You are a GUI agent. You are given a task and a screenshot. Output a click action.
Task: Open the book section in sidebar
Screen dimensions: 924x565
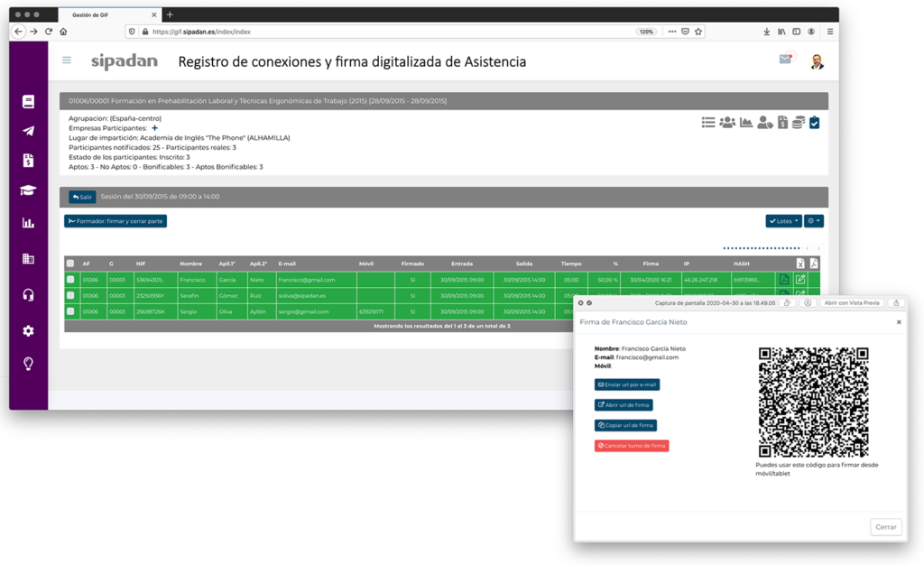click(x=28, y=101)
